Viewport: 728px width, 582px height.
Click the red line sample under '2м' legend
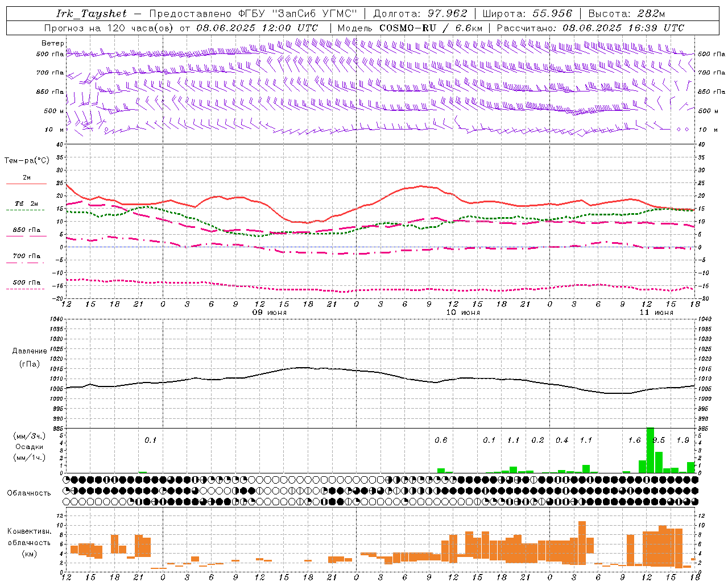[26, 184]
